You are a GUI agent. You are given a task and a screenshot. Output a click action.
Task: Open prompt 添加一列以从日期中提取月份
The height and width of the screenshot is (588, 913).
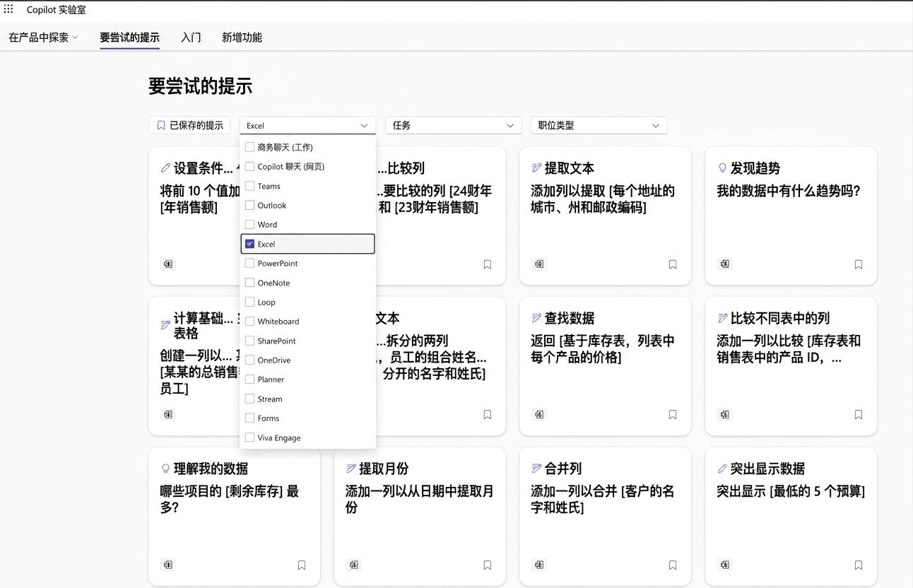click(419, 499)
